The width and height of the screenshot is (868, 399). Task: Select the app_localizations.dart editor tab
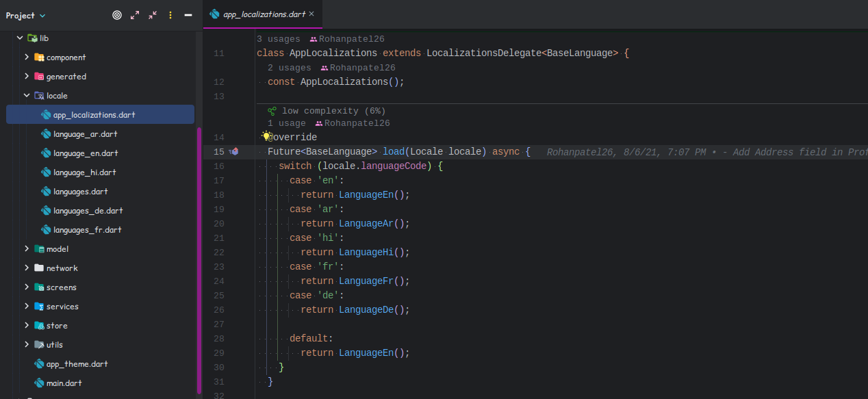click(x=262, y=14)
